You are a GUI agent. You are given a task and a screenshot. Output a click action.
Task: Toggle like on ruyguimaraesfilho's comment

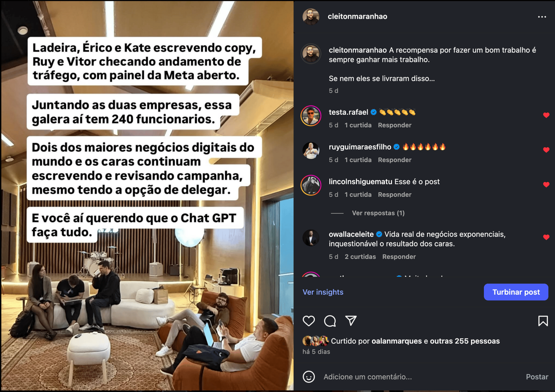point(546,150)
